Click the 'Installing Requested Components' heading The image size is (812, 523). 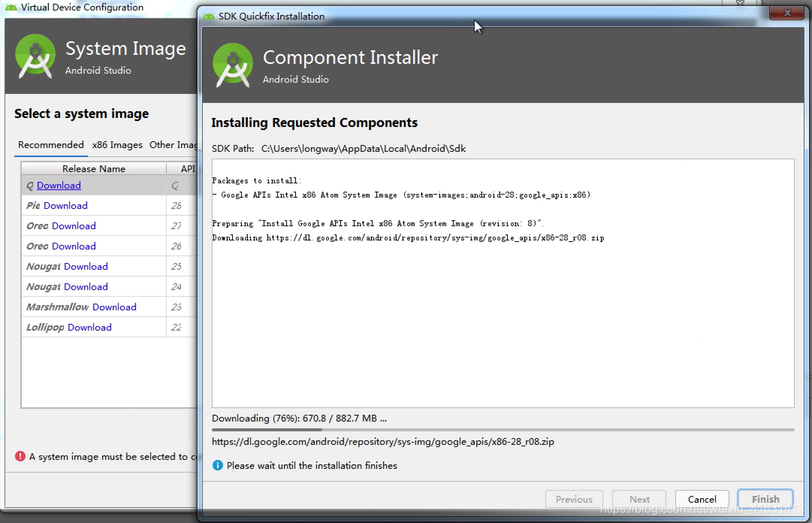point(314,122)
